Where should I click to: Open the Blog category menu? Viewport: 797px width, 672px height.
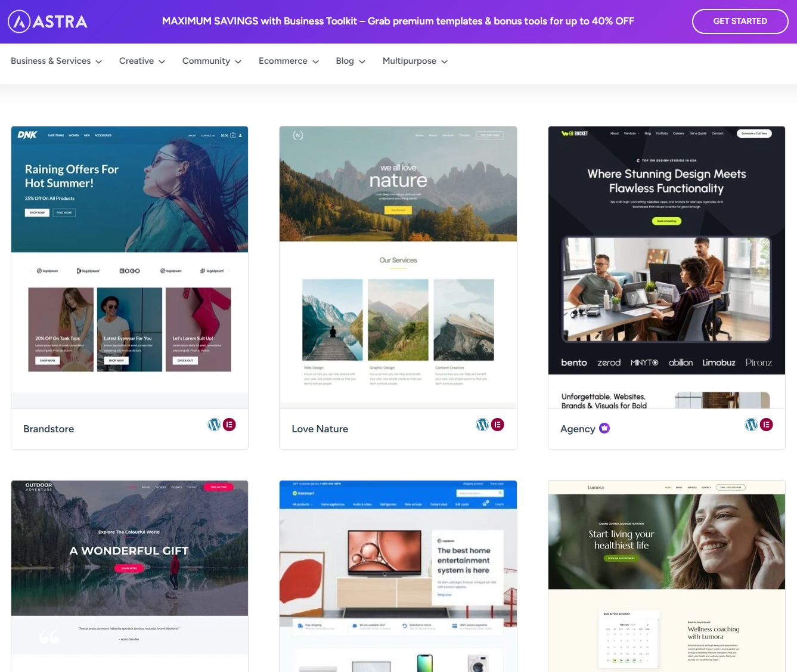pos(351,61)
